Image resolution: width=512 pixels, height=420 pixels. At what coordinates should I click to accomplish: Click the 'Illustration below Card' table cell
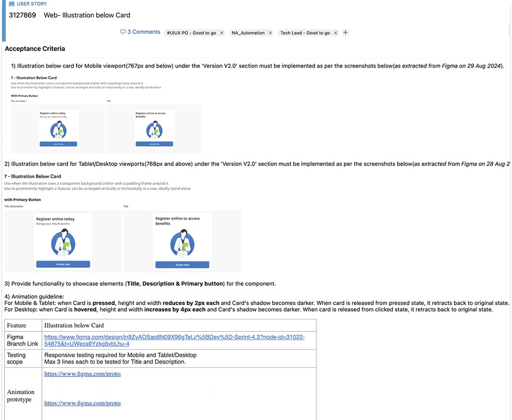[179, 325]
